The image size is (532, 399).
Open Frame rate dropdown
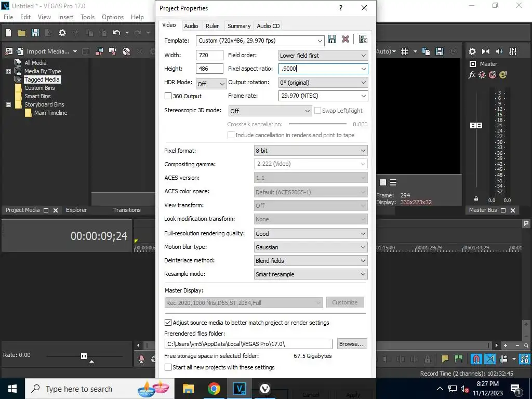coord(363,96)
